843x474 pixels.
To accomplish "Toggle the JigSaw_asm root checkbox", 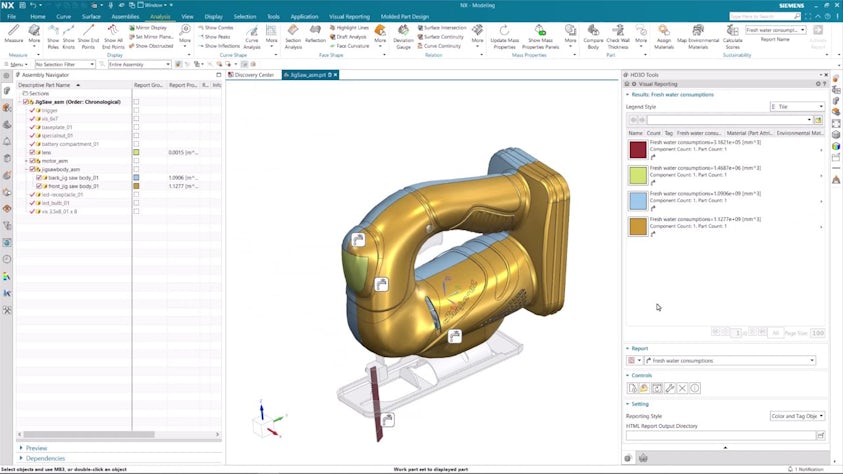I will pos(25,102).
